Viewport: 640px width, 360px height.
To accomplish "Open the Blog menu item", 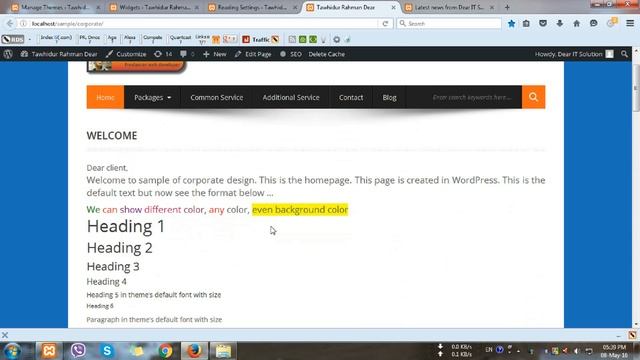I will click(x=389, y=97).
